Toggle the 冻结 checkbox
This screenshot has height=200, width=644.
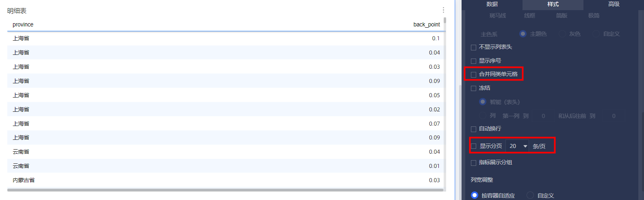point(473,88)
